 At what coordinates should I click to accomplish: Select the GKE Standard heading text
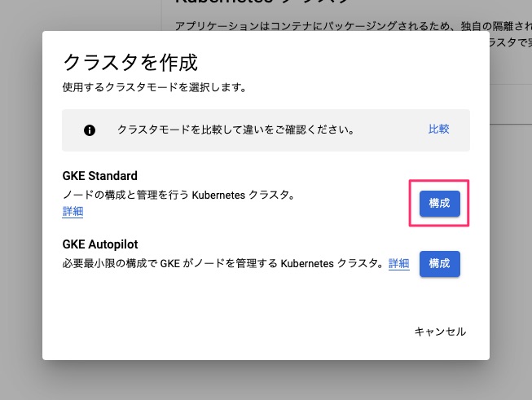(100, 176)
